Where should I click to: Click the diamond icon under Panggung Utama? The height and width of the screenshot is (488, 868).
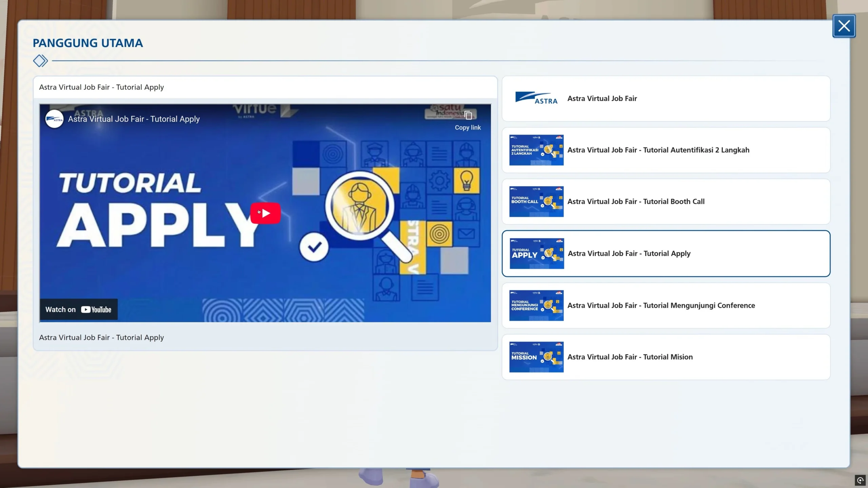pyautogui.click(x=40, y=61)
